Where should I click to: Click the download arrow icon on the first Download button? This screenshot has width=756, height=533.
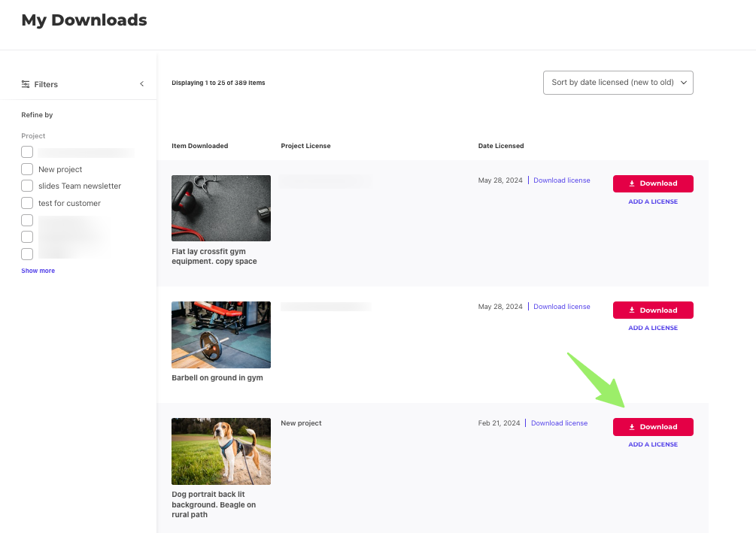click(633, 183)
